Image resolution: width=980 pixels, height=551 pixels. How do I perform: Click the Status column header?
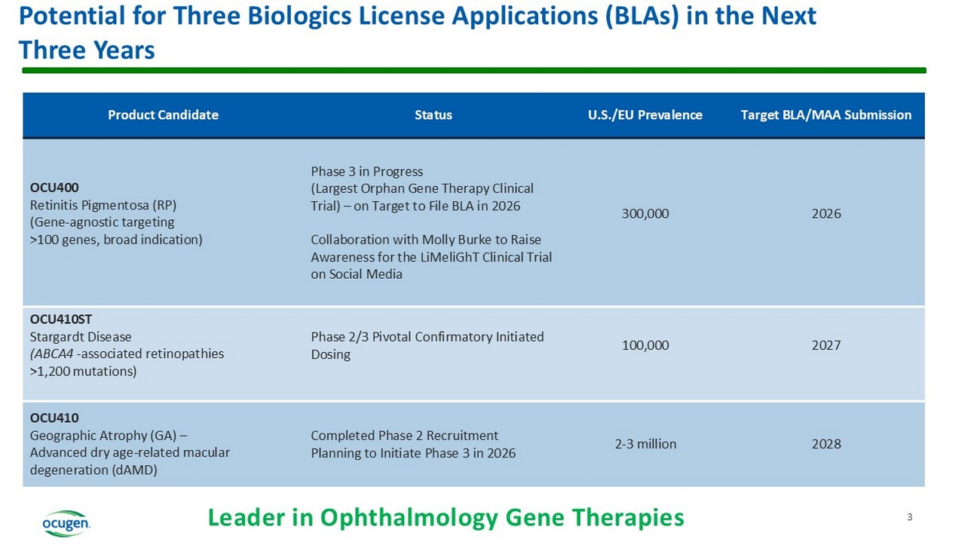[433, 115]
